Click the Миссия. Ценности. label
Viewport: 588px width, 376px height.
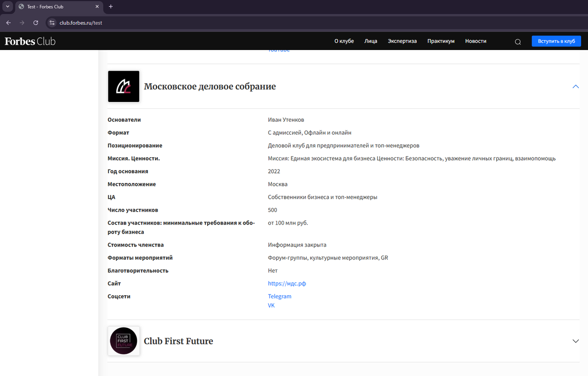(x=134, y=158)
